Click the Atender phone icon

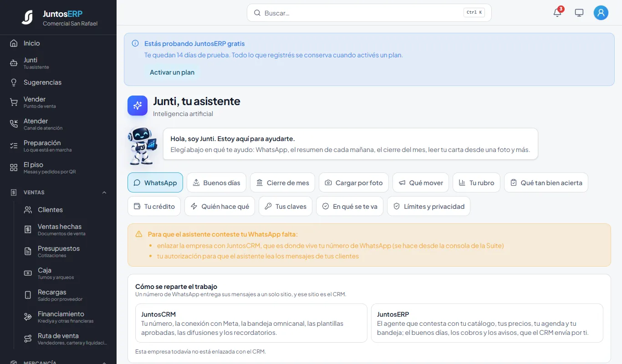(14, 124)
